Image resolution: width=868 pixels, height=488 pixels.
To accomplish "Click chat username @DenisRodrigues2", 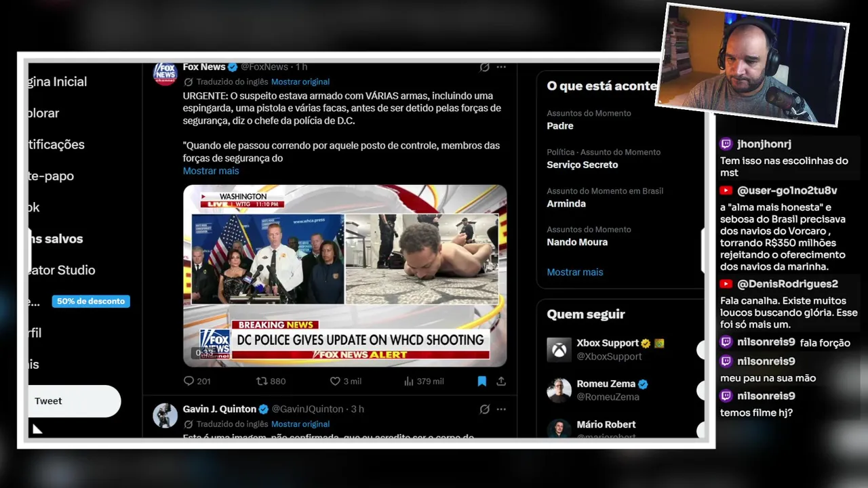I will pyautogui.click(x=788, y=284).
